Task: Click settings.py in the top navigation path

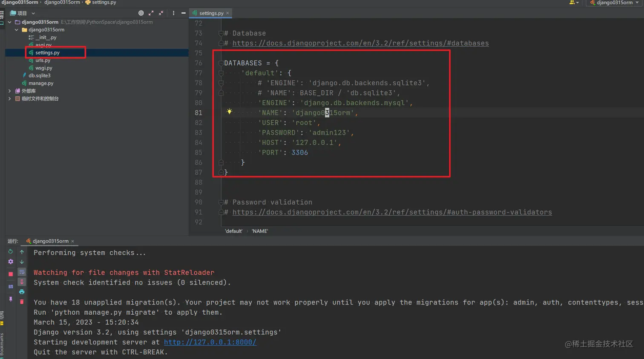Action: coord(101,3)
